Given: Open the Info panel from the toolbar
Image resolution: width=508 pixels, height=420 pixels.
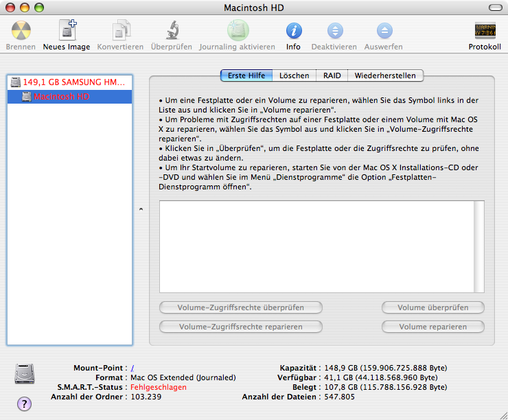Looking at the screenshot, I should click(x=294, y=31).
